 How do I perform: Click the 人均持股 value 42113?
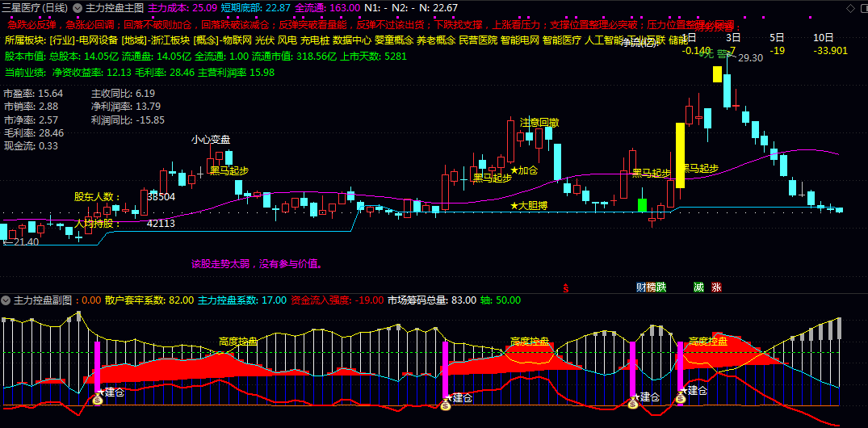161,224
